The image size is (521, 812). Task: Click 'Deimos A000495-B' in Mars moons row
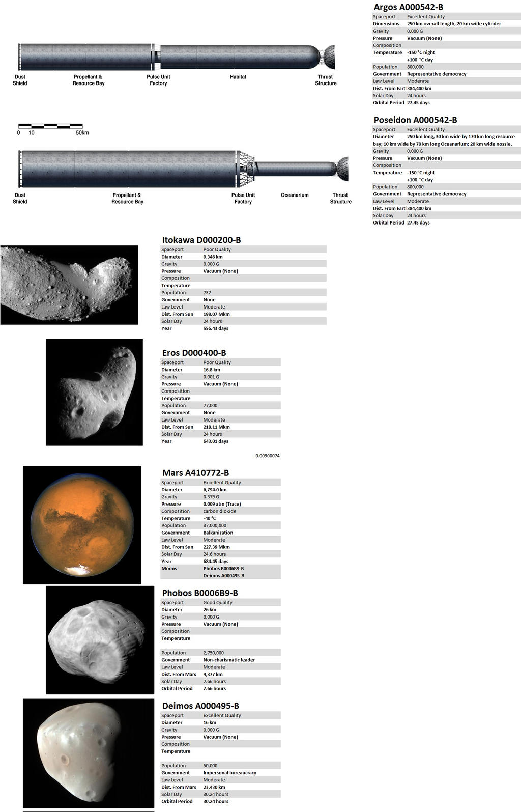click(223, 575)
